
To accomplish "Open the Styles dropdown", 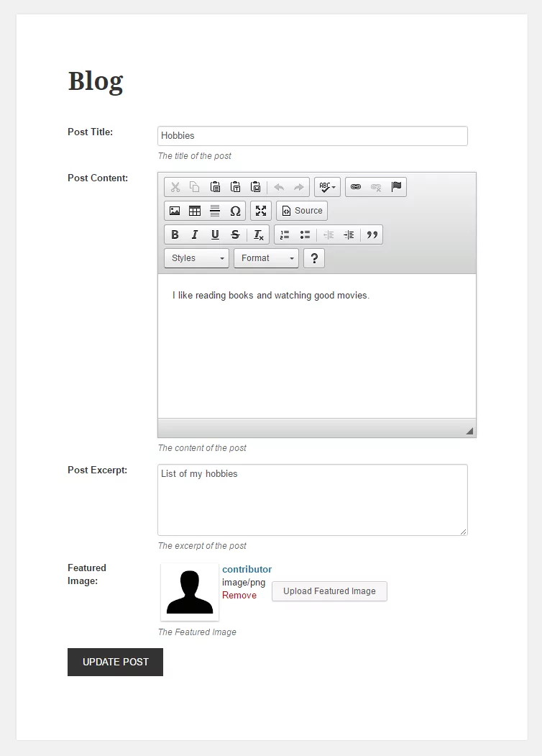I will click(x=196, y=258).
